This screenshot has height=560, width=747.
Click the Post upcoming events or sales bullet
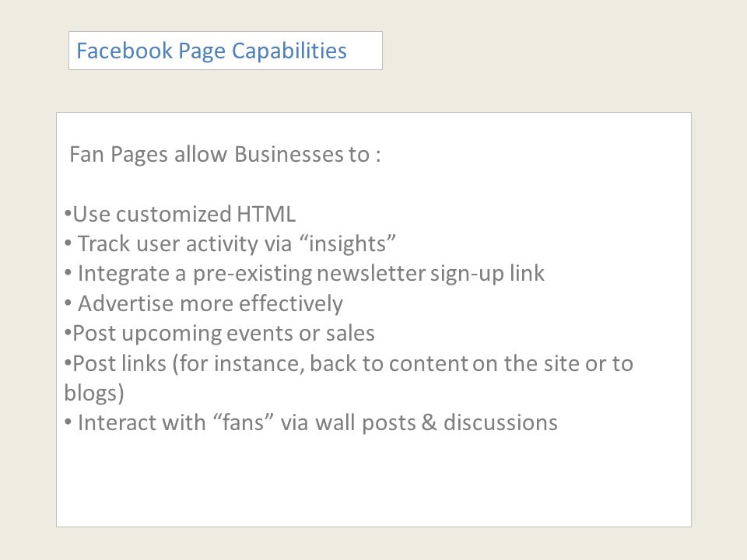click(x=219, y=334)
